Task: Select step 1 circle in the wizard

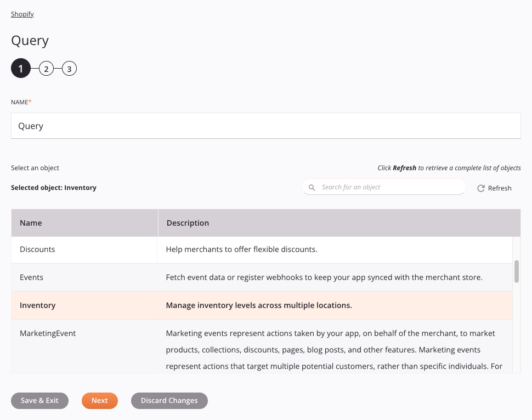Action: [20, 68]
